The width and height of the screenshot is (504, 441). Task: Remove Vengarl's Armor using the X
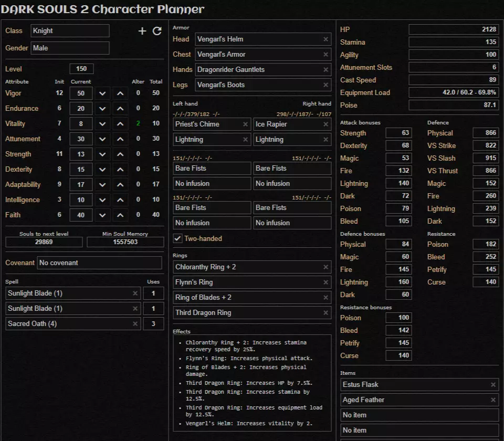click(x=325, y=54)
